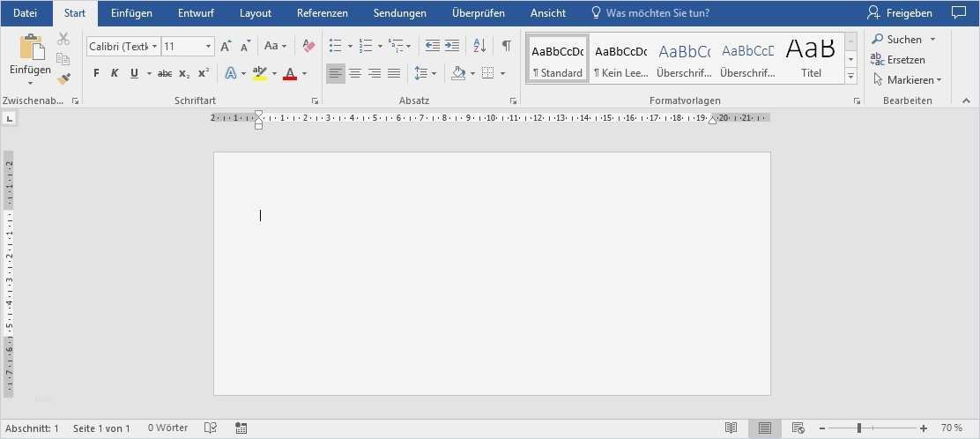Collapse the ribbon with chevron
This screenshot has height=439, width=980.
click(x=966, y=100)
